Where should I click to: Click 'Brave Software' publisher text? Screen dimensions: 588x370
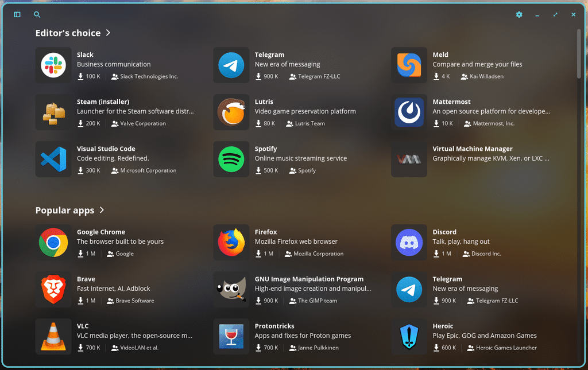point(134,301)
